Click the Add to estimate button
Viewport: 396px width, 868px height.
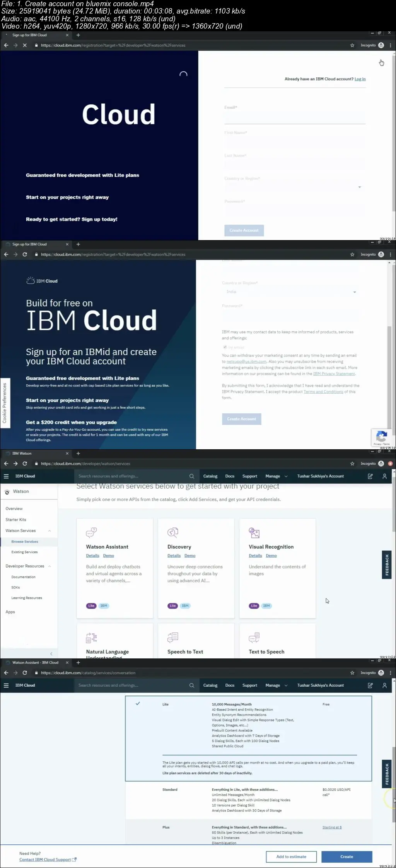click(x=291, y=856)
